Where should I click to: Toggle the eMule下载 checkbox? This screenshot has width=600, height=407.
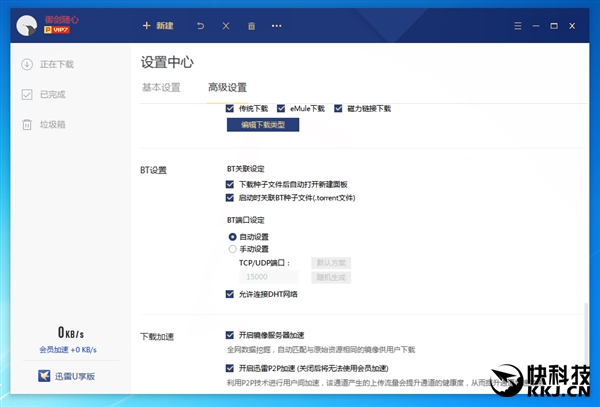tap(281, 109)
